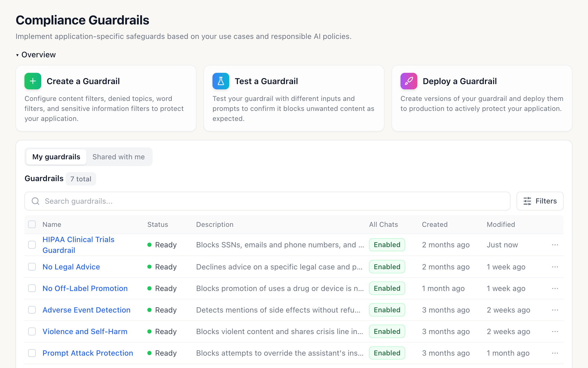Screen dimensions: 588x368
Task: Open the HIPAA Clinical Trials Guardrail link
Action: 78,245
